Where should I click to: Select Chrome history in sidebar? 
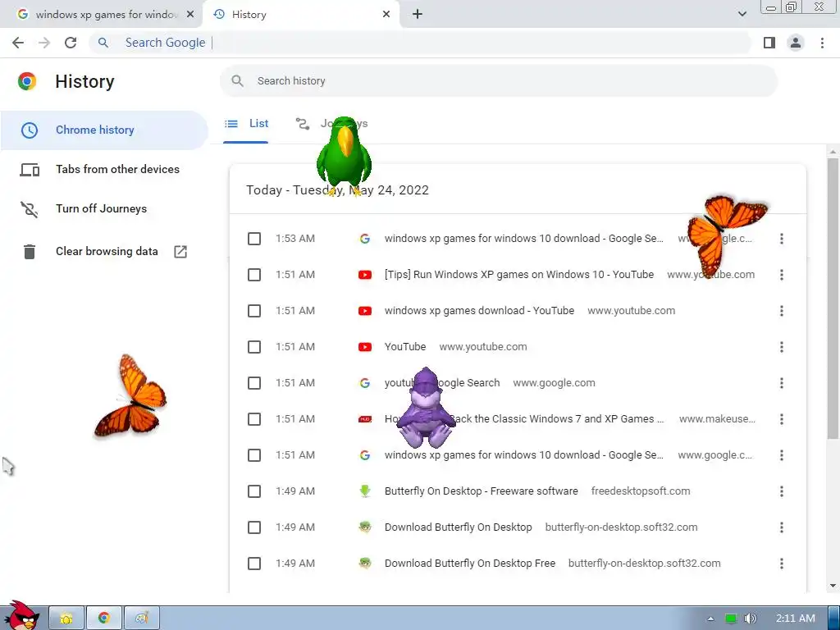click(x=104, y=130)
